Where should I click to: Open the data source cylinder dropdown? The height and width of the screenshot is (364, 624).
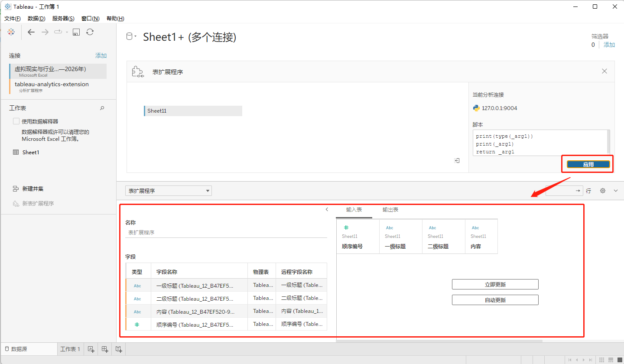tap(131, 36)
